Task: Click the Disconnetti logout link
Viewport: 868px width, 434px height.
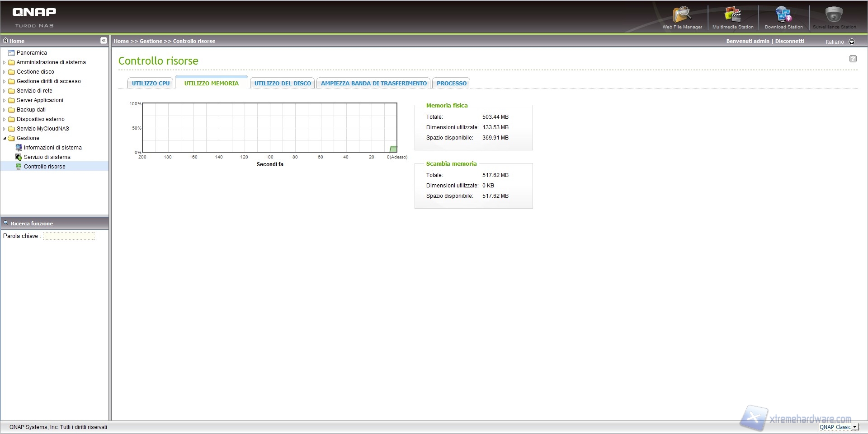Action: 789,41
